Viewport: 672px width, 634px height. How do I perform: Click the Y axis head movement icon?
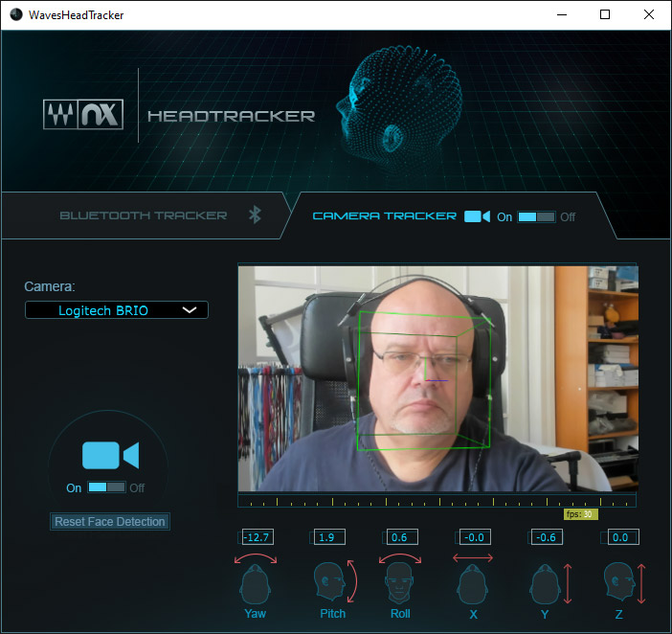click(x=544, y=581)
